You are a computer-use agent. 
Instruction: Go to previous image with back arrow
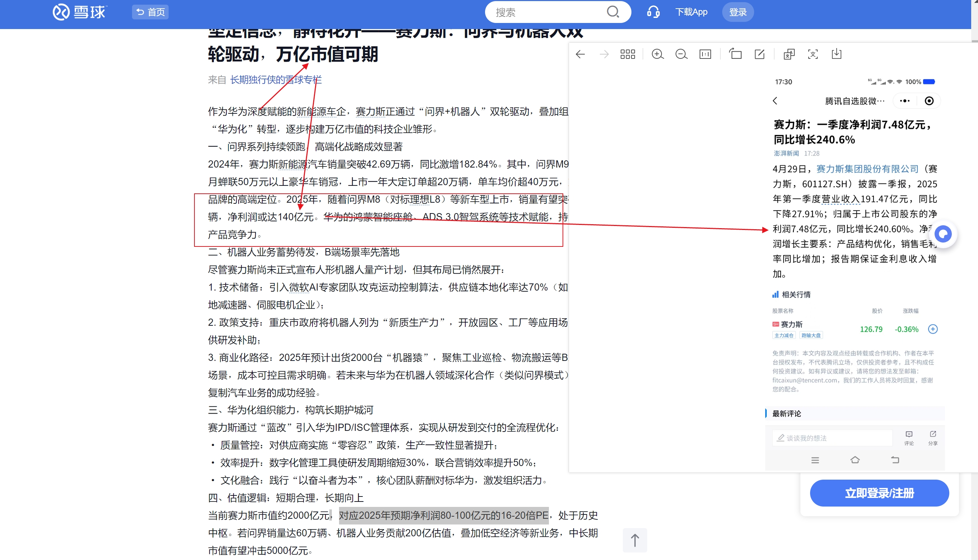(580, 54)
